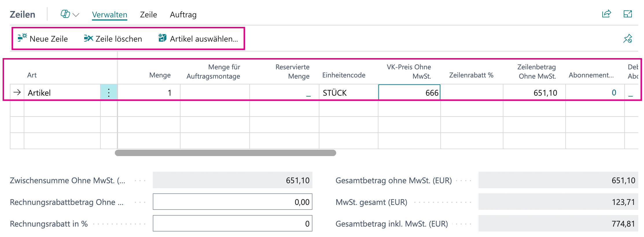Viewport: 644px width, 237px height.
Task: Click the share icon at top right
Action: click(606, 14)
